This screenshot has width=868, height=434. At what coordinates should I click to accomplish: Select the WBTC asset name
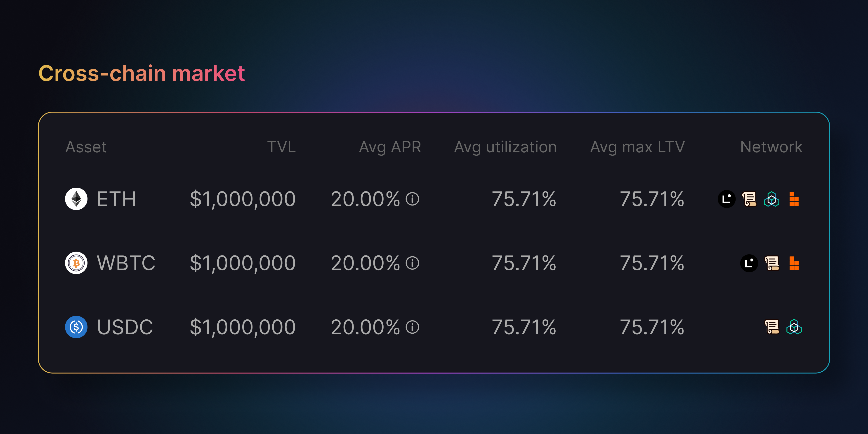point(126,263)
